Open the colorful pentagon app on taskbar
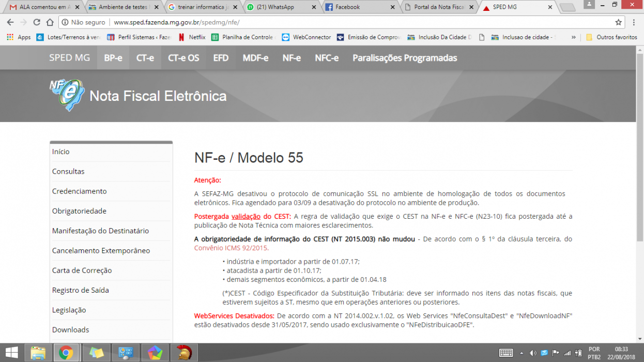Screen dimensions: 644x362 pyautogui.click(x=155, y=353)
